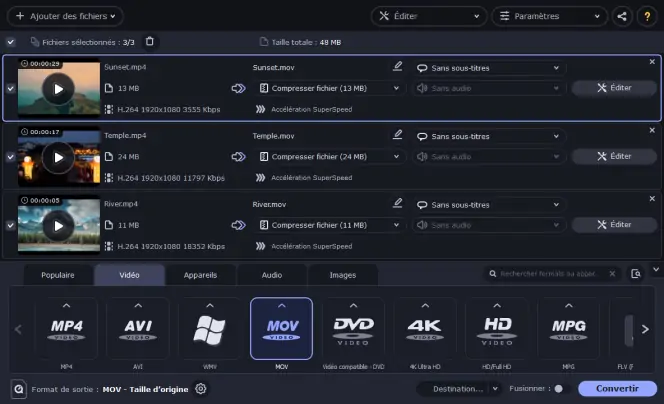This screenshot has height=404, width=664.
Task: Play the Temple.mp4 preview
Action: click(x=58, y=158)
